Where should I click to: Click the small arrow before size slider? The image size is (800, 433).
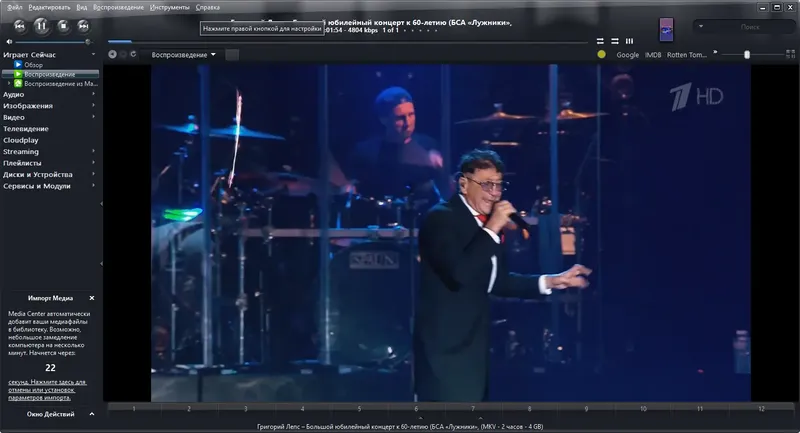[x=715, y=52]
